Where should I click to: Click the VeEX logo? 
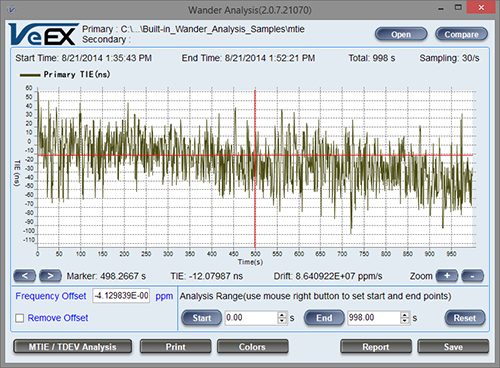(x=43, y=34)
